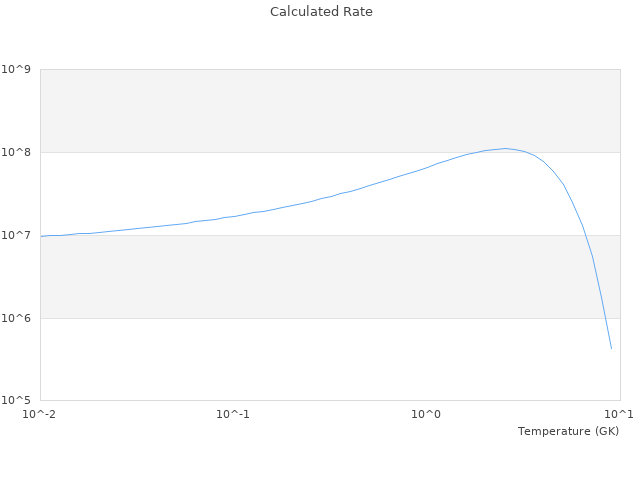Click the 10^5 y-axis tick label
Viewport: 640px width, 480px height.
17,401
